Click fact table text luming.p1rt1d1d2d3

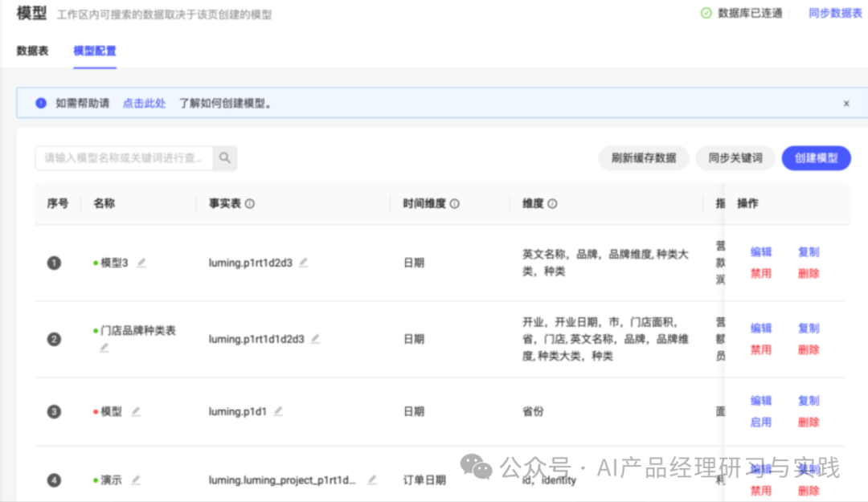pyautogui.click(x=256, y=339)
